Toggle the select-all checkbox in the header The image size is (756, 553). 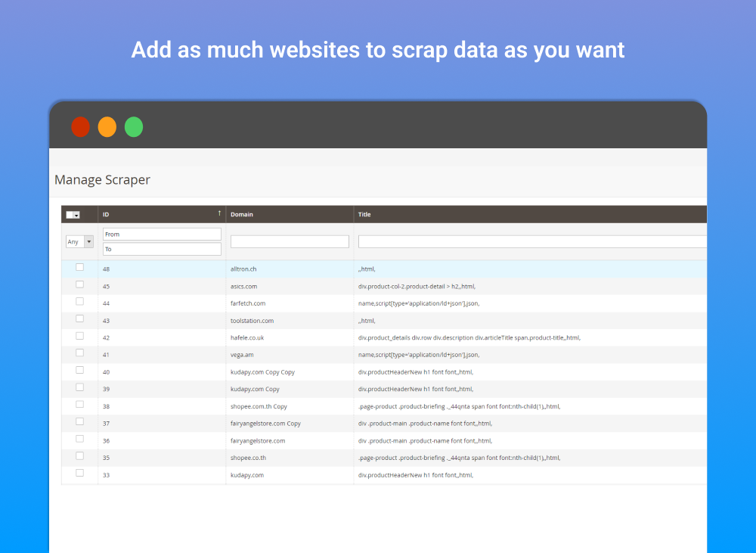click(70, 214)
